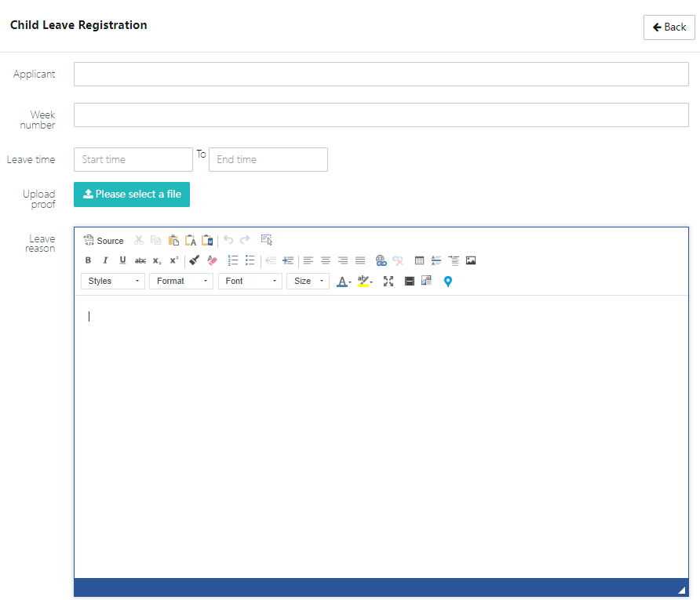This screenshot has height=600, width=700.
Task: Click the Source view button
Action: pos(104,241)
